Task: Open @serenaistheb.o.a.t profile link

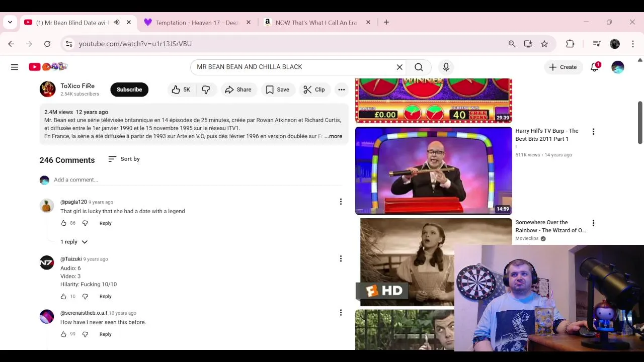Action: 84,313
